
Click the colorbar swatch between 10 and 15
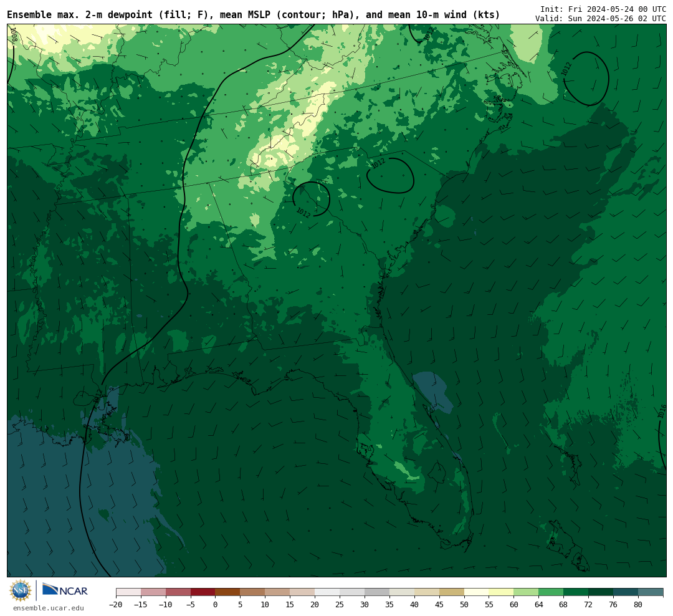(x=278, y=592)
